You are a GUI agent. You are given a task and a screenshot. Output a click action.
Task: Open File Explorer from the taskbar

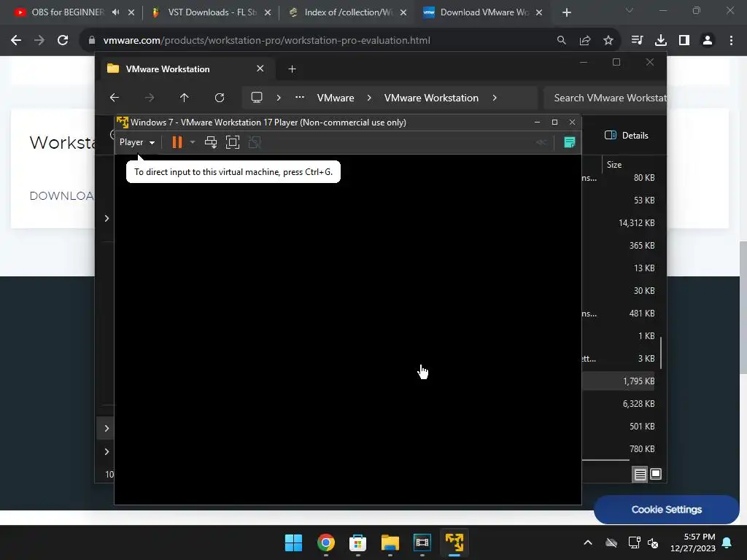[390, 542]
